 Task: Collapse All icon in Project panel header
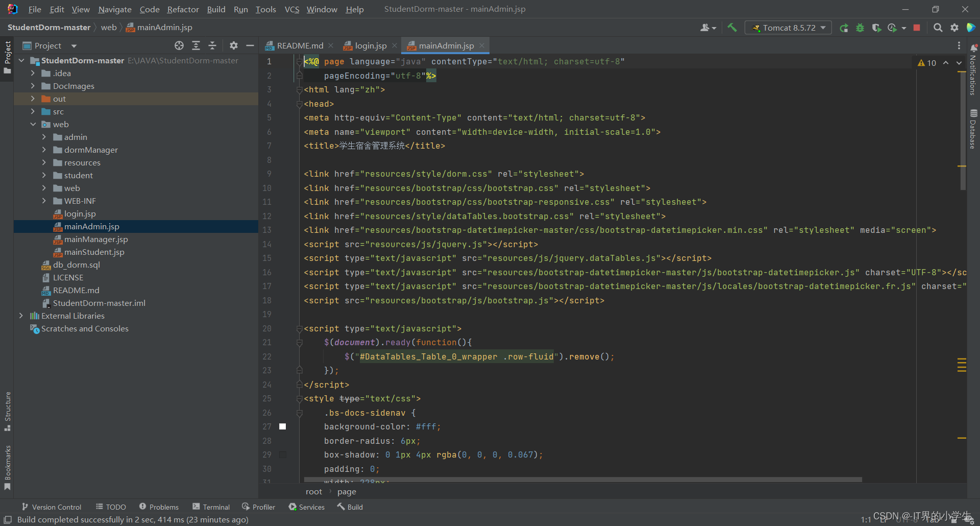pos(212,45)
